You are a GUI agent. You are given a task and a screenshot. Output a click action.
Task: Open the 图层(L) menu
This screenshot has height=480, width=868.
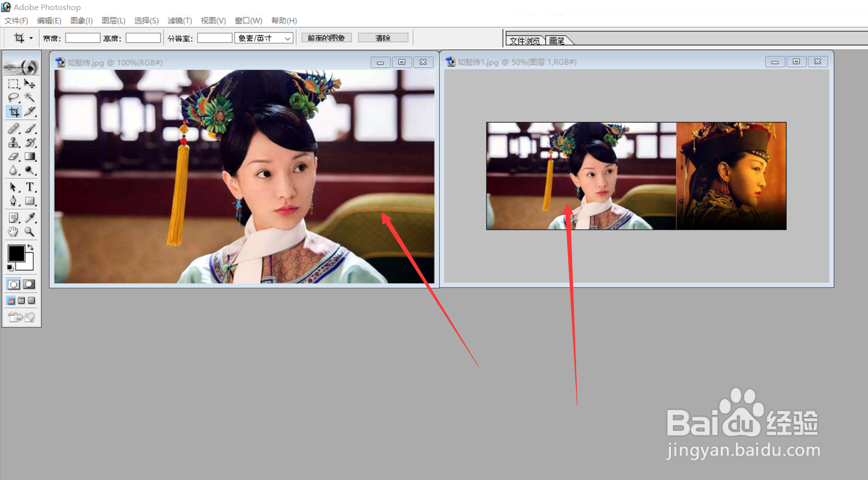point(113,21)
